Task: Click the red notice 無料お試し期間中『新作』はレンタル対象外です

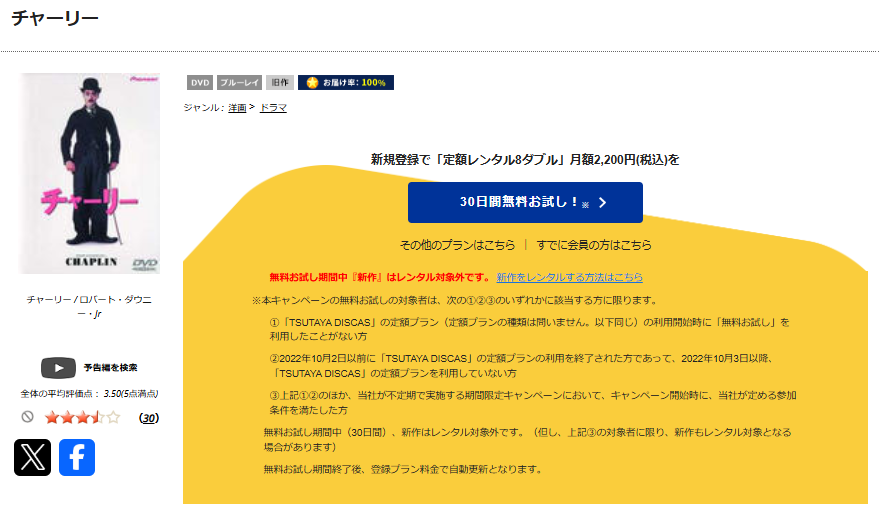Action: [380, 277]
